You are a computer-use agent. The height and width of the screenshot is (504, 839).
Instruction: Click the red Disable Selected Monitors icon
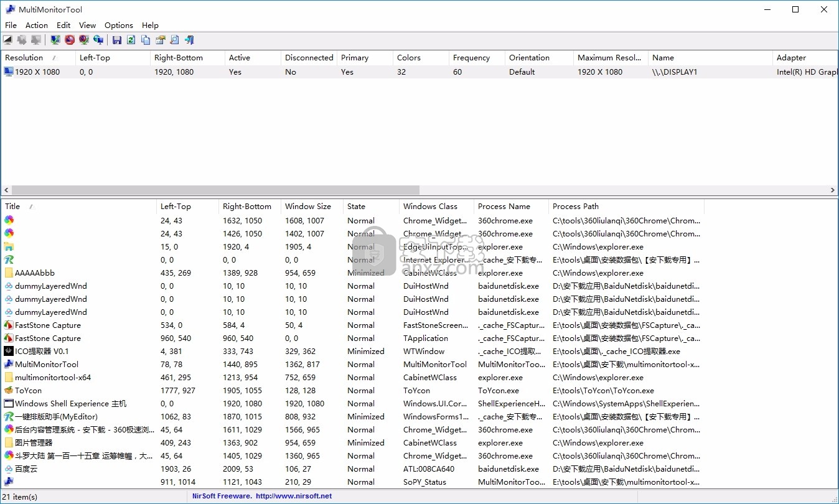coord(70,40)
